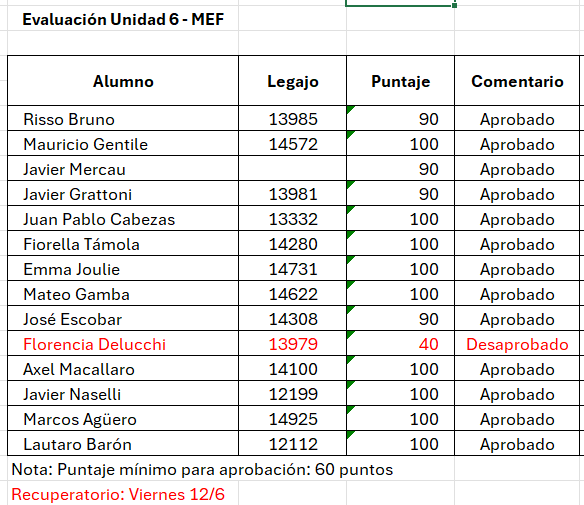The width and height of the screenshot is (584, 505).
Task: Click the empty Legajo cell for Javier Mercau
Action: (292, 169)
